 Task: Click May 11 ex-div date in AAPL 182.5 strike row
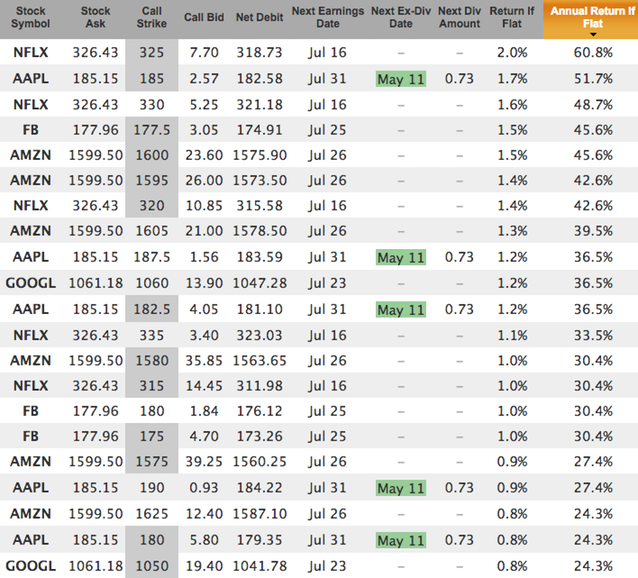tap(401, 310)
